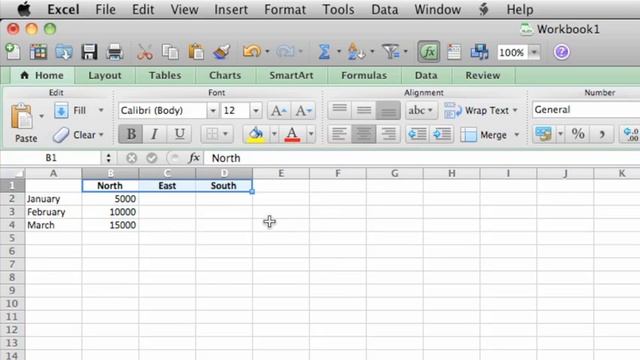Open fill color picker arrow

tap(274, 134)
